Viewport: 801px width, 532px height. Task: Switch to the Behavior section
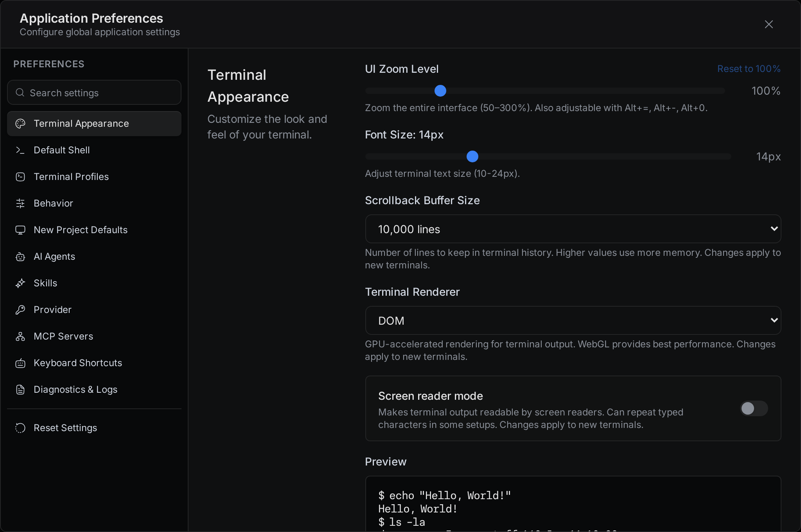tap(94, 203)
